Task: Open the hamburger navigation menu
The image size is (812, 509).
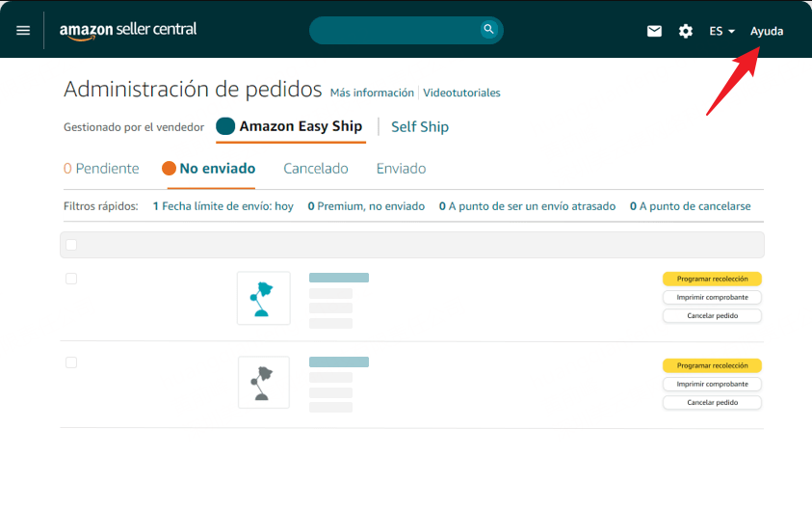Action: (x=23, y=31)
